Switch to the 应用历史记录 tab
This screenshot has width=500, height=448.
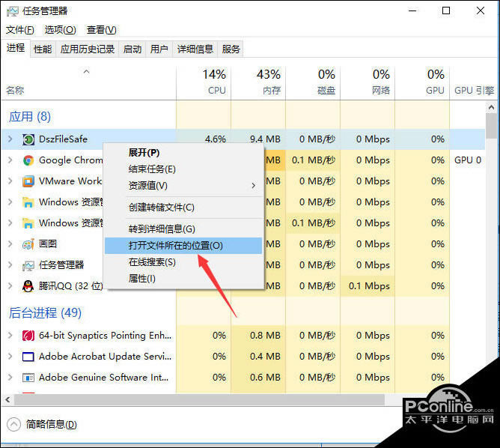[88, 49]
